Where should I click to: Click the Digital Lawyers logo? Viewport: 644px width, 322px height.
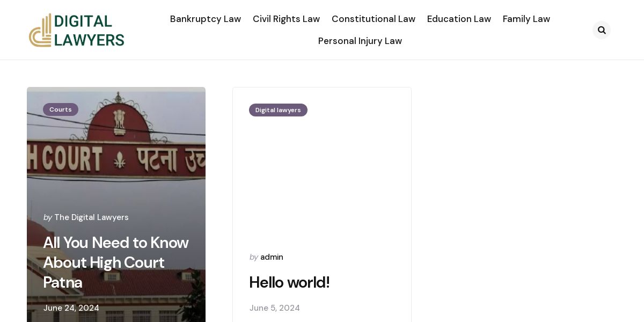[76, 30]
